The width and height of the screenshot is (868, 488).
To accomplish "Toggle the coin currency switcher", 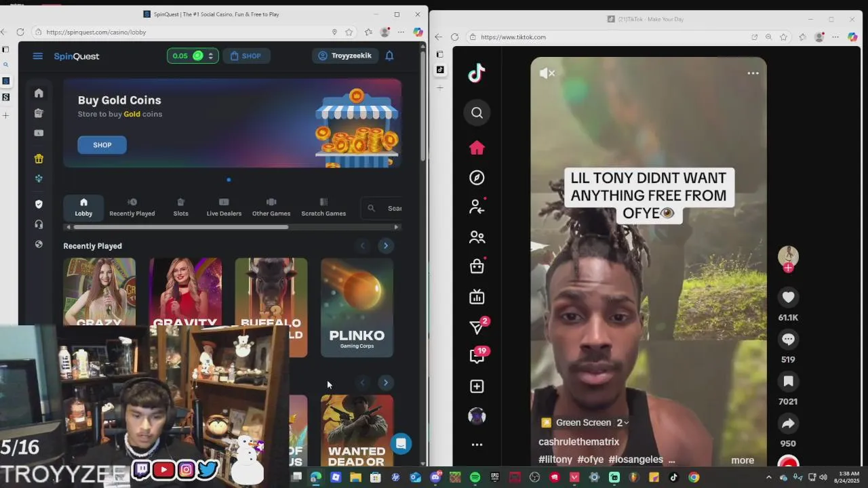I will point(210,56).
